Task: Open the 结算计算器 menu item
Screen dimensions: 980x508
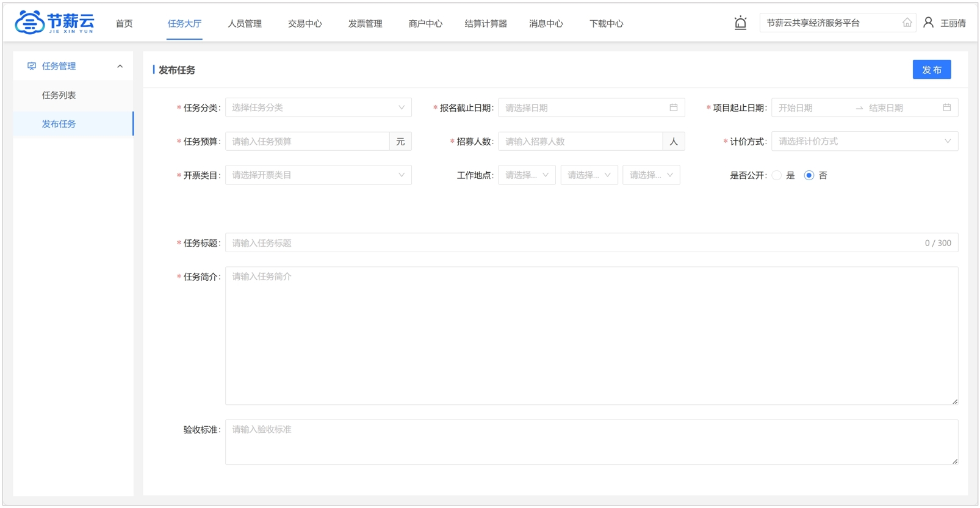Action: (486, 24)
